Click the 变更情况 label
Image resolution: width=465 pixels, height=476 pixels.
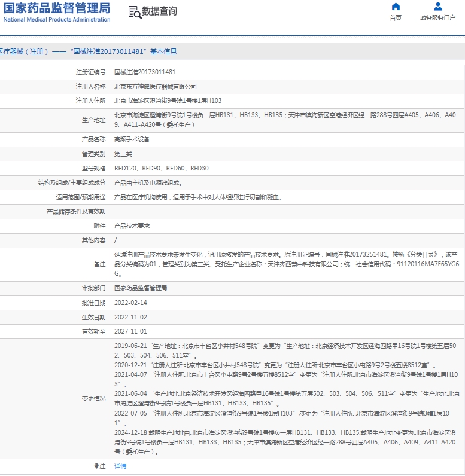(93, 399)
